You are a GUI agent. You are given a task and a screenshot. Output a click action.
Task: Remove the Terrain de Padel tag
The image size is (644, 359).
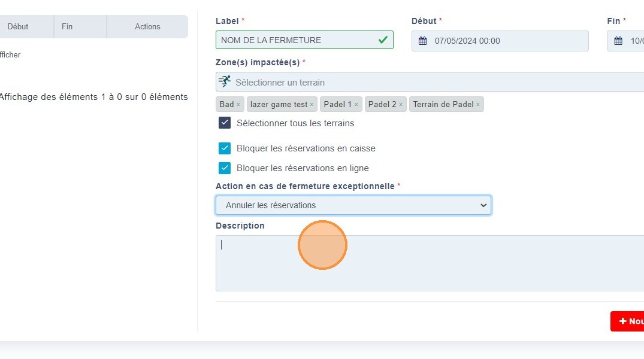(x=478, y=105)
